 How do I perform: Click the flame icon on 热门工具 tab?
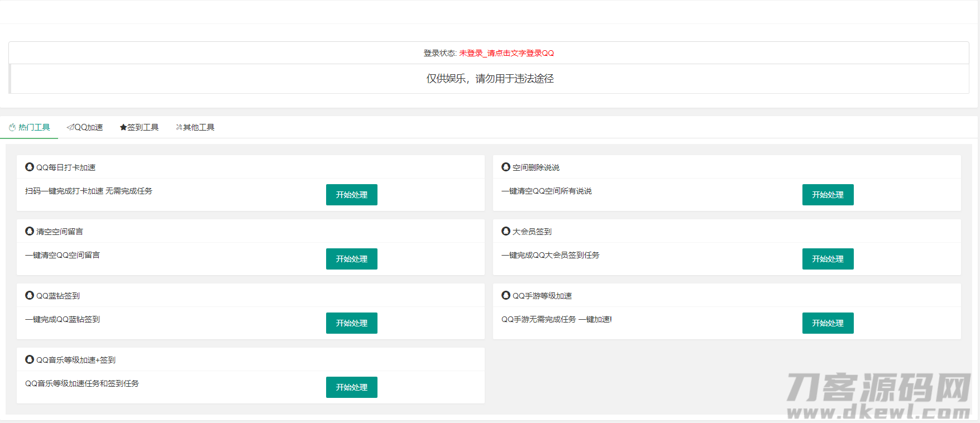point(12,127)
